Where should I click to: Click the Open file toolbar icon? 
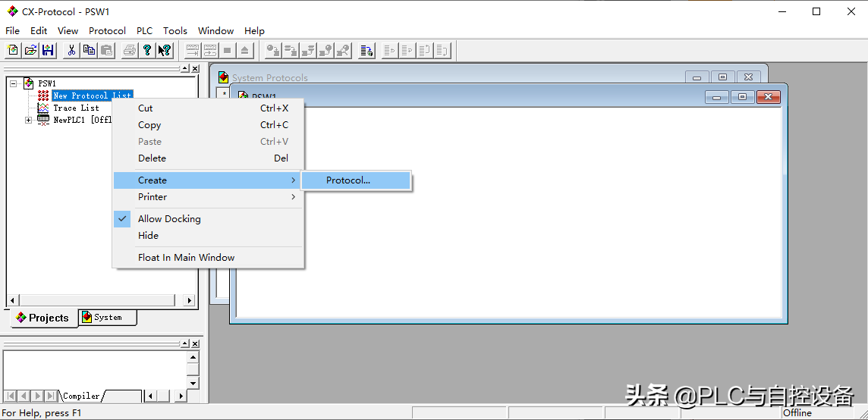pos(30,50)
